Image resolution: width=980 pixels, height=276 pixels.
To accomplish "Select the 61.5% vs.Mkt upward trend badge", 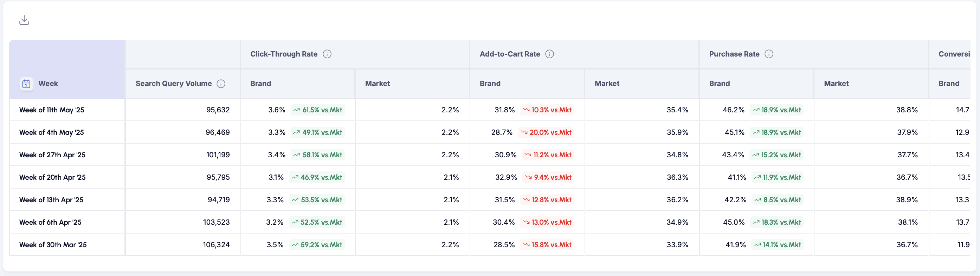I will tap(318, 110).
